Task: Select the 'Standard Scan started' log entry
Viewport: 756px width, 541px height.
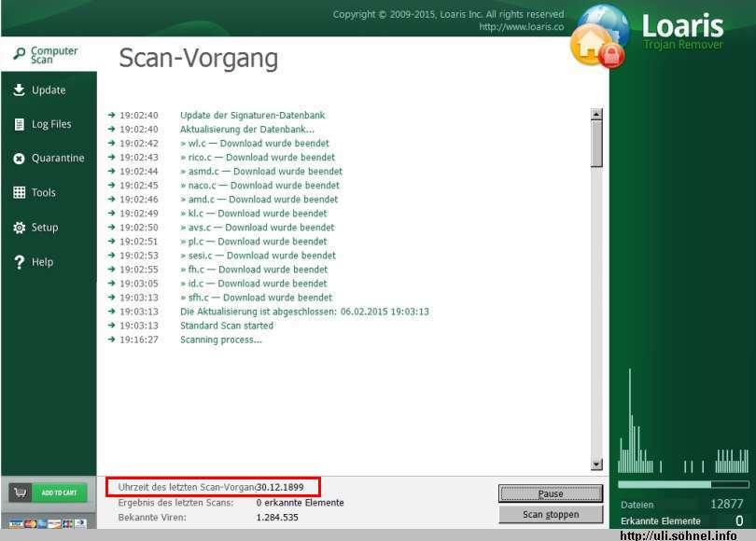Action: (x=227, y=326)
